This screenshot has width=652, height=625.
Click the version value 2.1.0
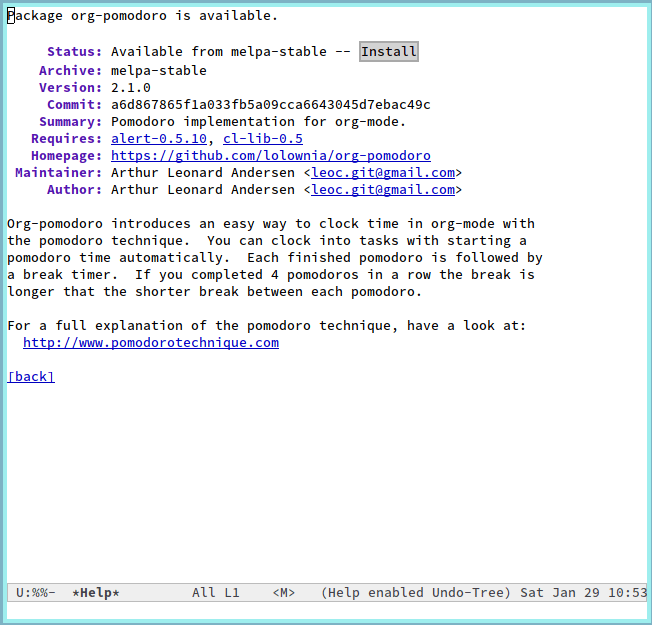[x=131, y=88]
